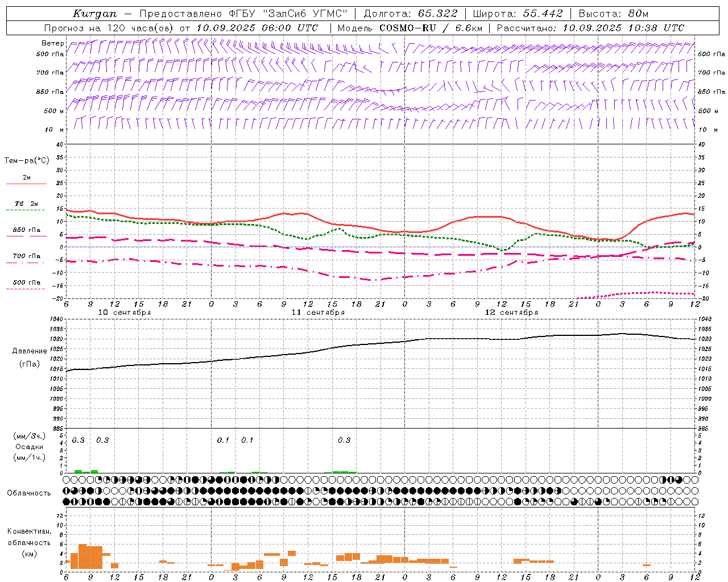Select the forecast start time "10.09.2025 06:00 UTC"
The height and width of the screenshot is (582, 728).
(x=257, y=28)
